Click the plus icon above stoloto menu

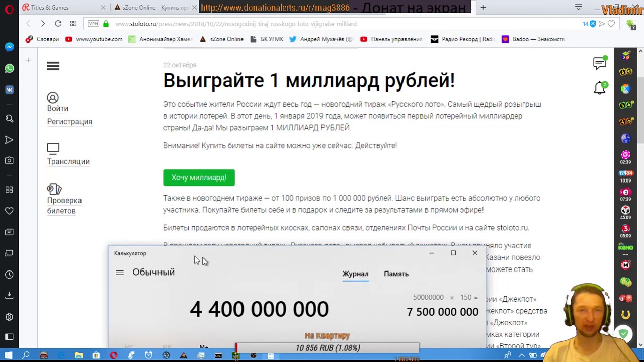click(28, 60)
